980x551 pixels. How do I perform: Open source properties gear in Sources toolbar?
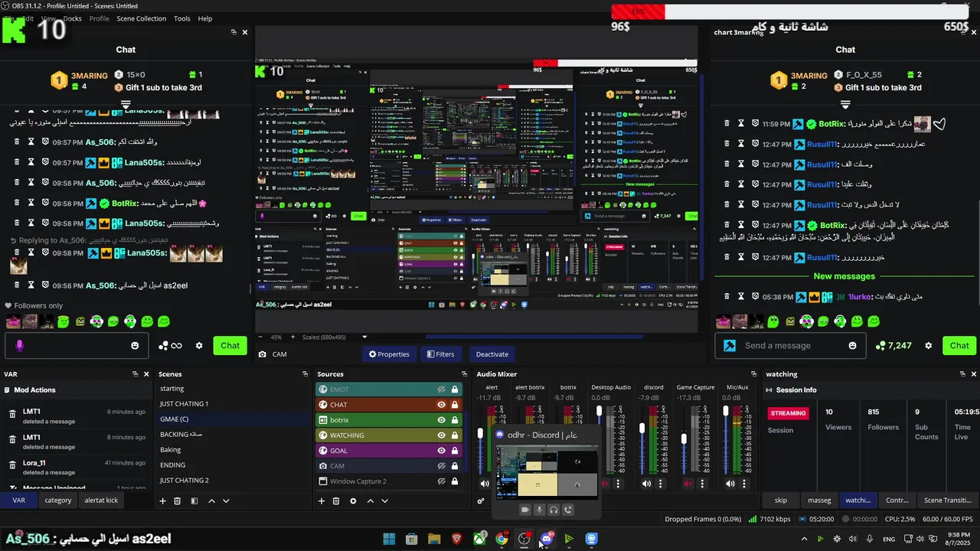(353, 501)
